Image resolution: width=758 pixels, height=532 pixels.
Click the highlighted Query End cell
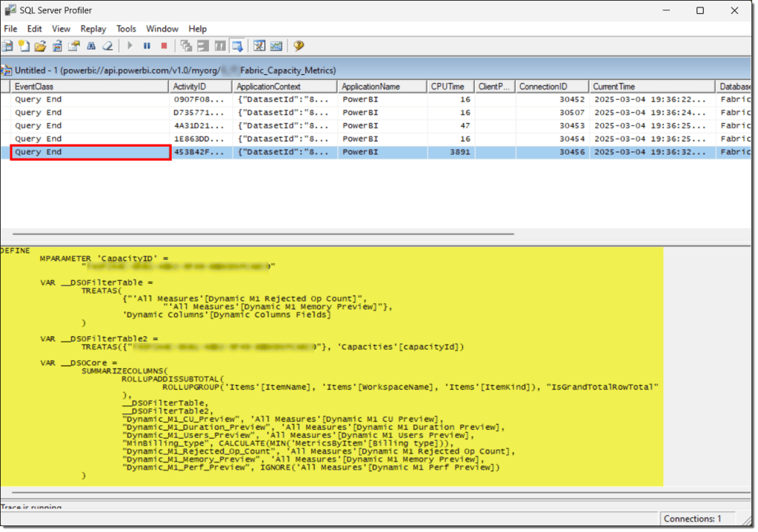[x=90, y=152]
